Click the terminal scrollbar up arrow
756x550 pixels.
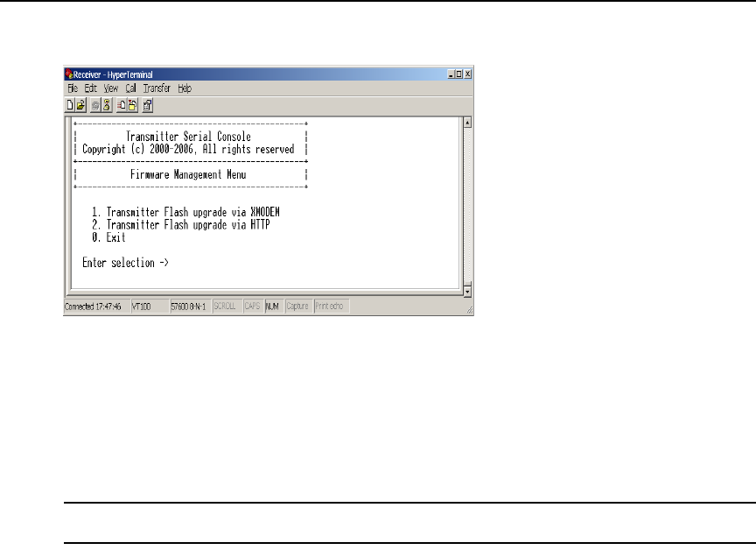pyautogui.click(x=467, y=123)
